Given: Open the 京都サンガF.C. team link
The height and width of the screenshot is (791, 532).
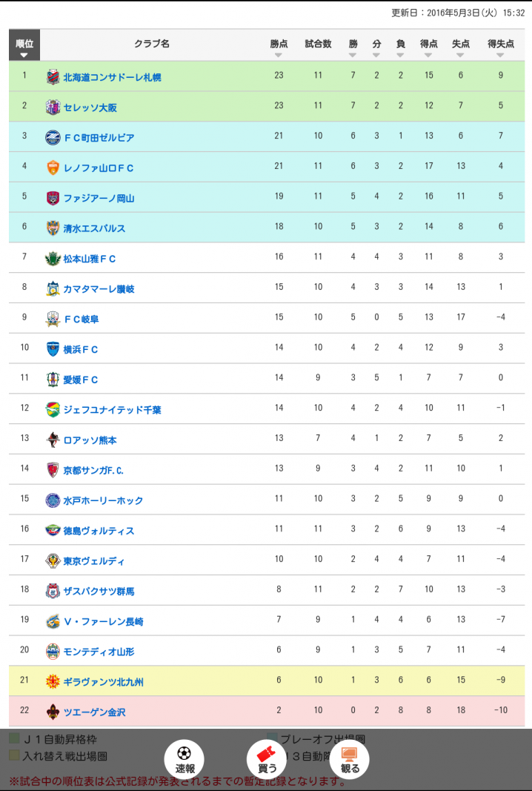Looking at the screenshot, I should (x=93, y=470).
